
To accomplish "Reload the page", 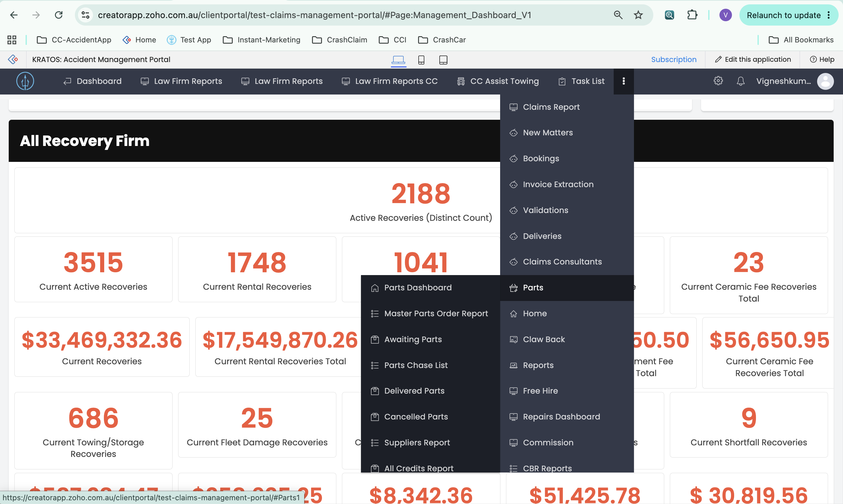I will 59,15.
